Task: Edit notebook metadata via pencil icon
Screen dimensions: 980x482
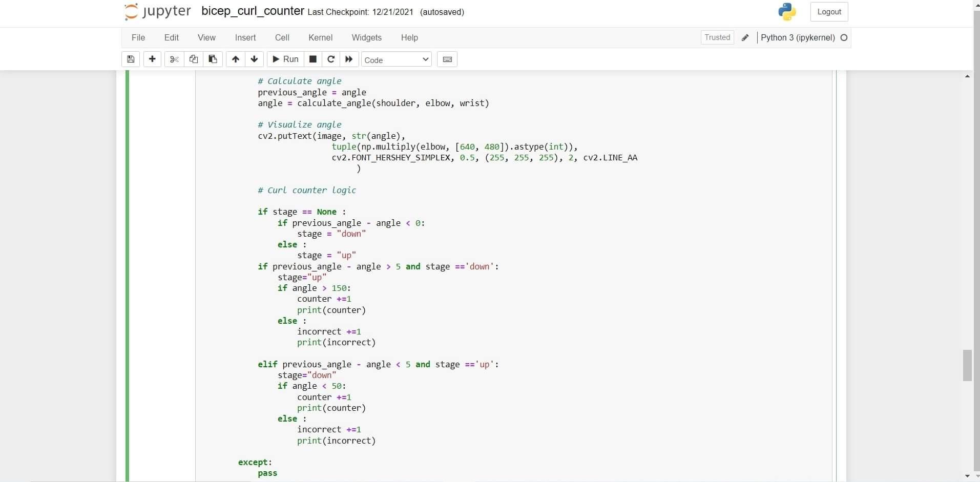Action: click(745, 37)
